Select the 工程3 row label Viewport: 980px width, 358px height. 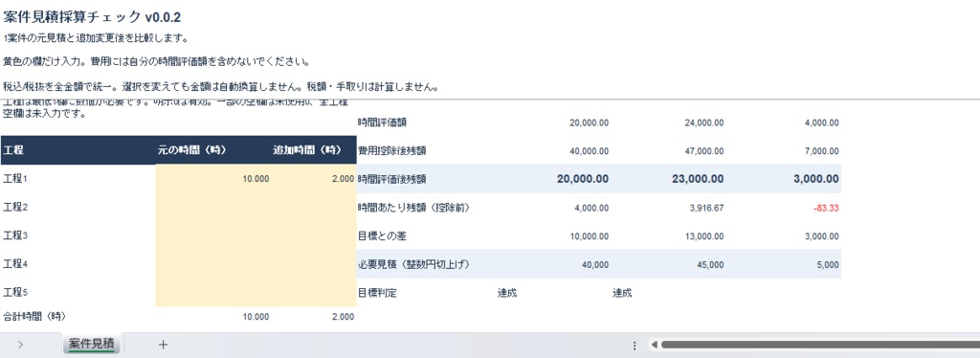point(15,235)
